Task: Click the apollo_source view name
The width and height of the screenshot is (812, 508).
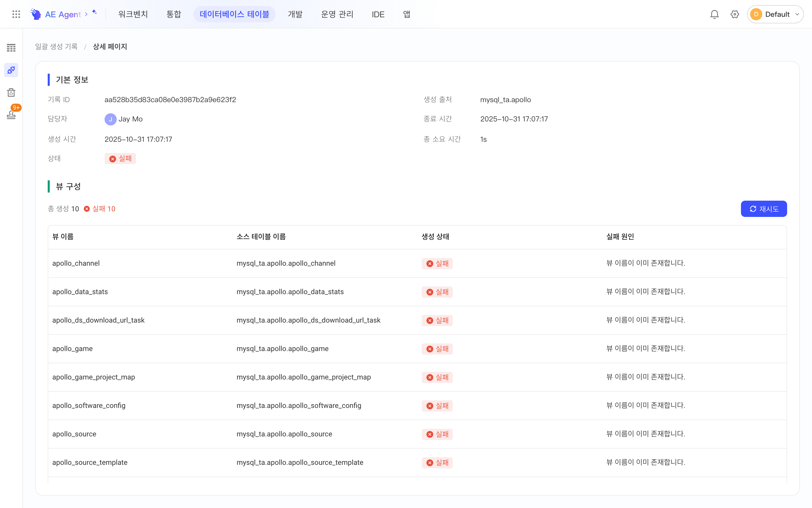Action: coord(74,434)
